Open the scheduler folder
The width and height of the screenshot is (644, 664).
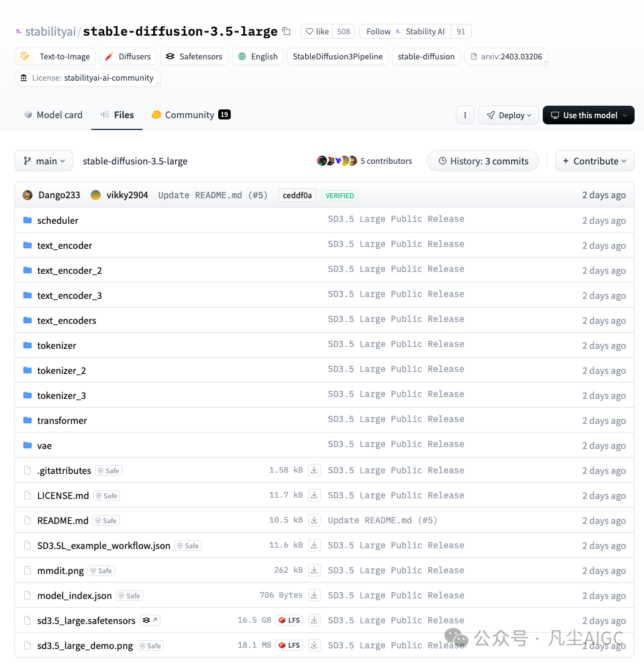pos(58,220)
